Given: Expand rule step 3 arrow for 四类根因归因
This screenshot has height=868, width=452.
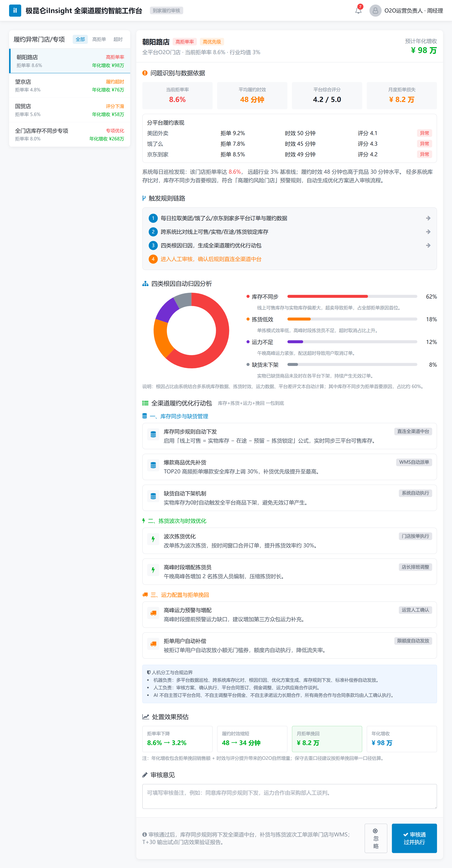Looking at the screenshot, I should (x=428, y=245).
